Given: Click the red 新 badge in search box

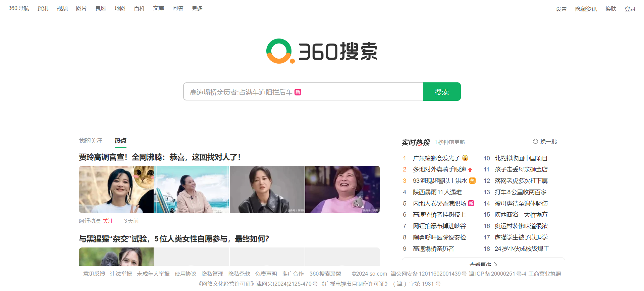Looking at the screenshot, I should (298, 92).
